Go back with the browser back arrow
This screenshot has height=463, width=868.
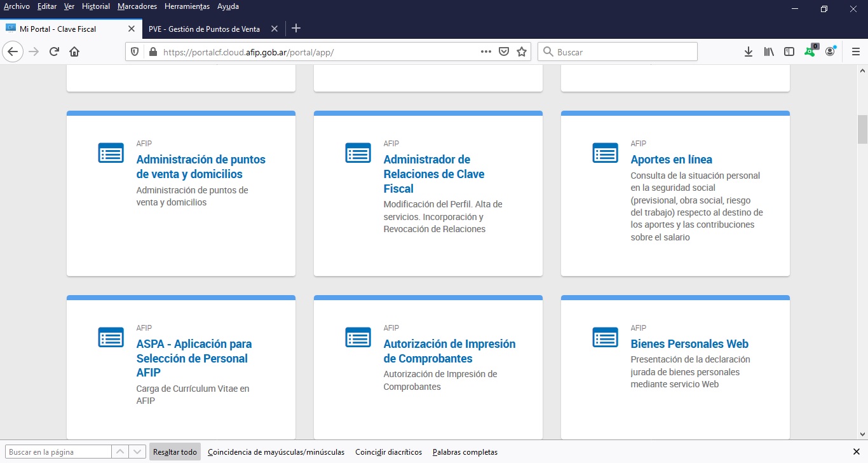(x=13, y=52)
